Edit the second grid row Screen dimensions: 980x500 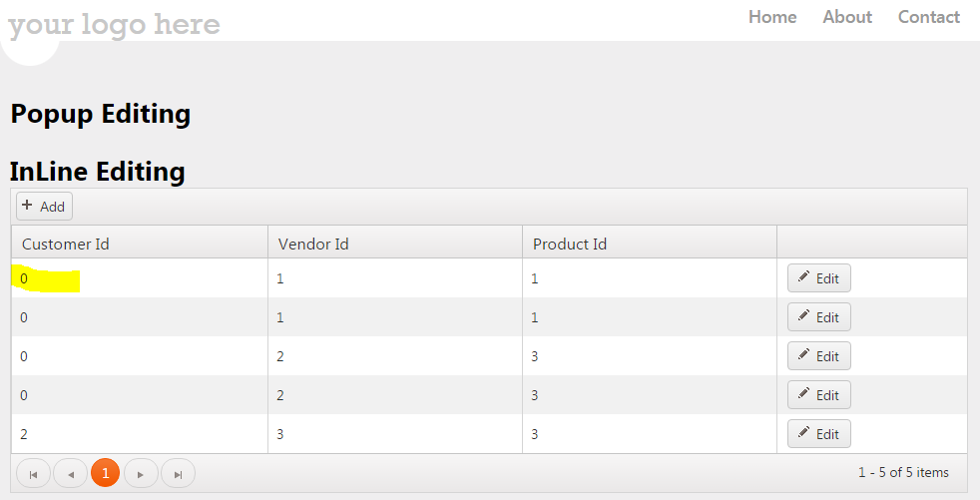pos(818,317)
